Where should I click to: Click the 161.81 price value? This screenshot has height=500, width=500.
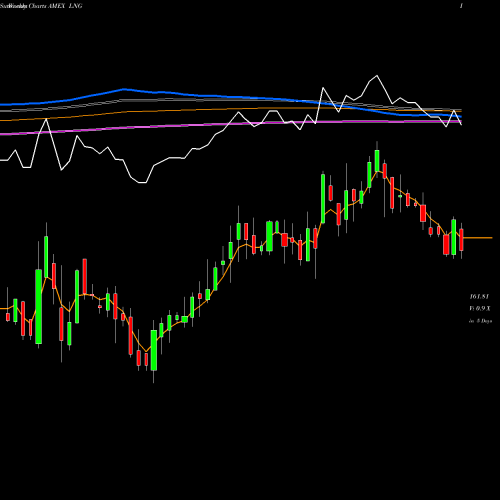479,296
